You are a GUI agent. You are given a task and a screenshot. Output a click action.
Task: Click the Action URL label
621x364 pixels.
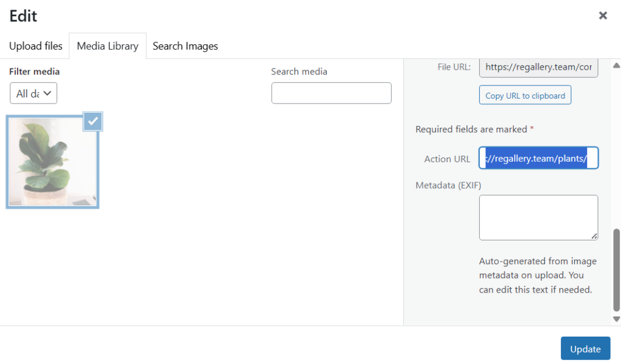[x=447, y=159]
